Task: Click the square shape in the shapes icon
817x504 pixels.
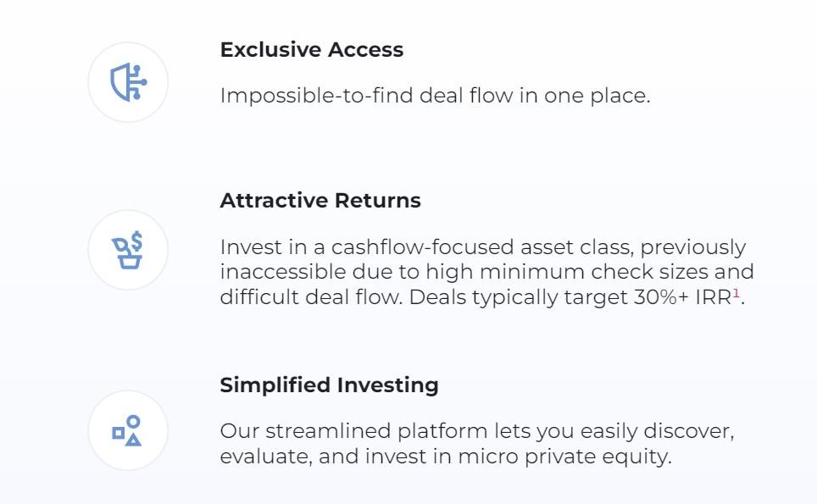Action: pos(119,433)
